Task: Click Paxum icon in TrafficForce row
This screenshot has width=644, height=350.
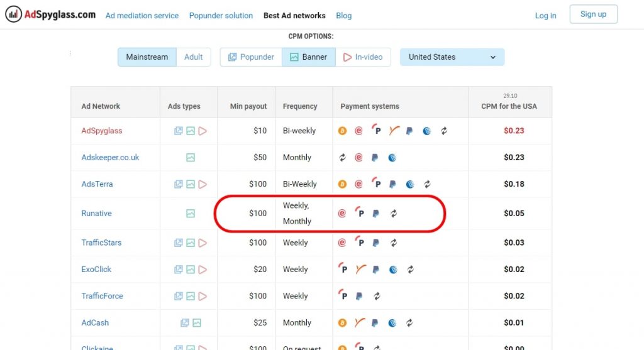Action: (x=343, y=295)
